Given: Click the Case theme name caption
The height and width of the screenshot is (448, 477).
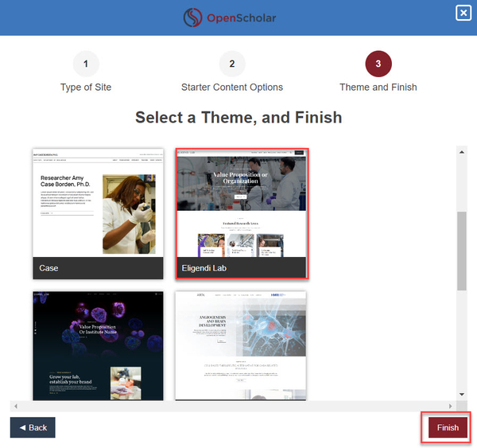Looking at the screenshot, I should [x=49, y=268].
